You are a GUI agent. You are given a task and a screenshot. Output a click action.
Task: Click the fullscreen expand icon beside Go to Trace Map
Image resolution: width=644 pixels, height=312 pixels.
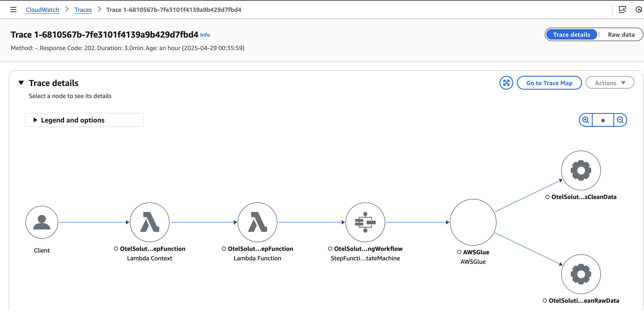(x=506, y=83)
